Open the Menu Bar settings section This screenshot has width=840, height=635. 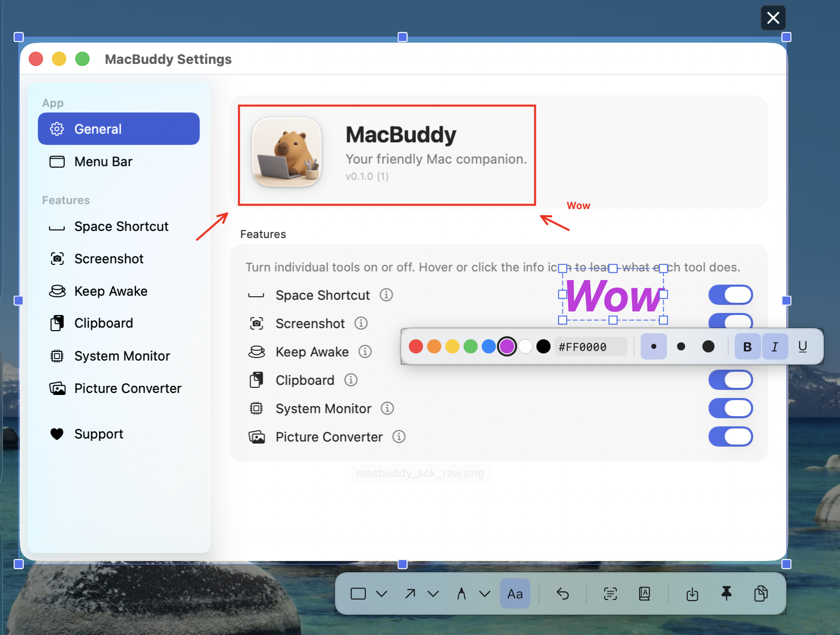pyautogui.click(x=119, y=162)
